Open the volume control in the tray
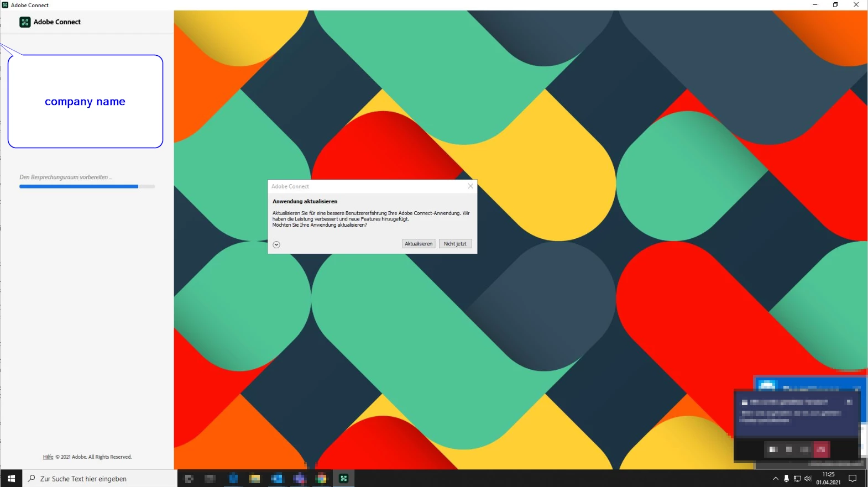 pos(808,479)
